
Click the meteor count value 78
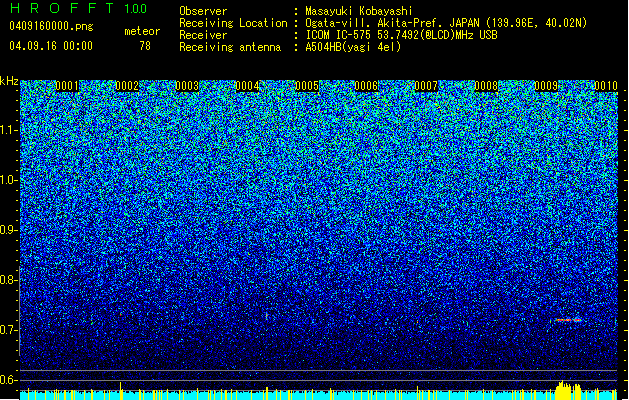coord(145,46)
